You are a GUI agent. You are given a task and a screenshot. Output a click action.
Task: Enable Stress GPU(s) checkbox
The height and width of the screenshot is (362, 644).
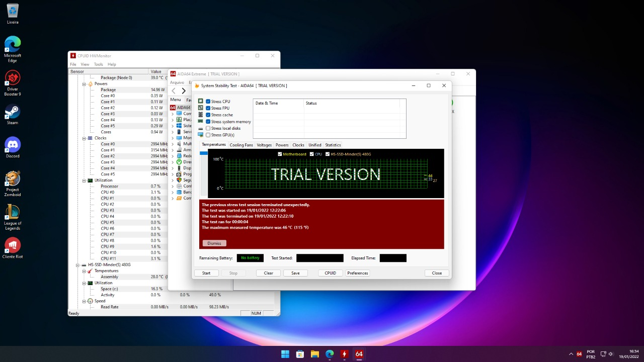point(208,135)
